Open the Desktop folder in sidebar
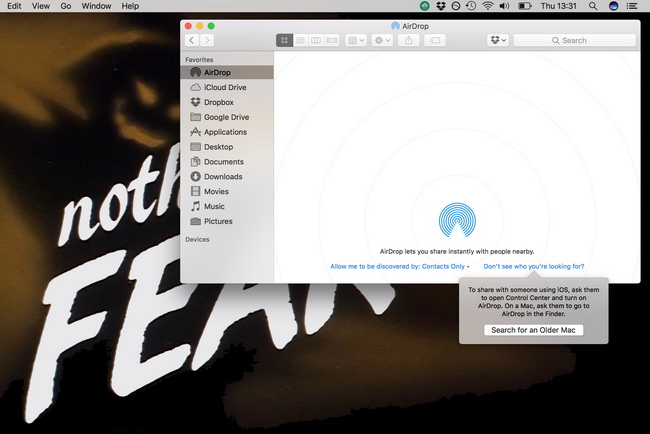 click(227, 147)
